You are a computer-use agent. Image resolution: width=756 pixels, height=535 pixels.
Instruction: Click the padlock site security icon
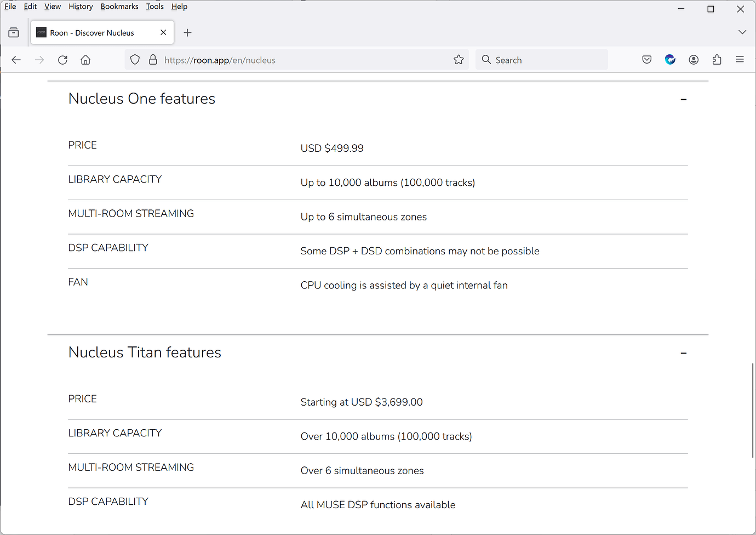(152, 59)
